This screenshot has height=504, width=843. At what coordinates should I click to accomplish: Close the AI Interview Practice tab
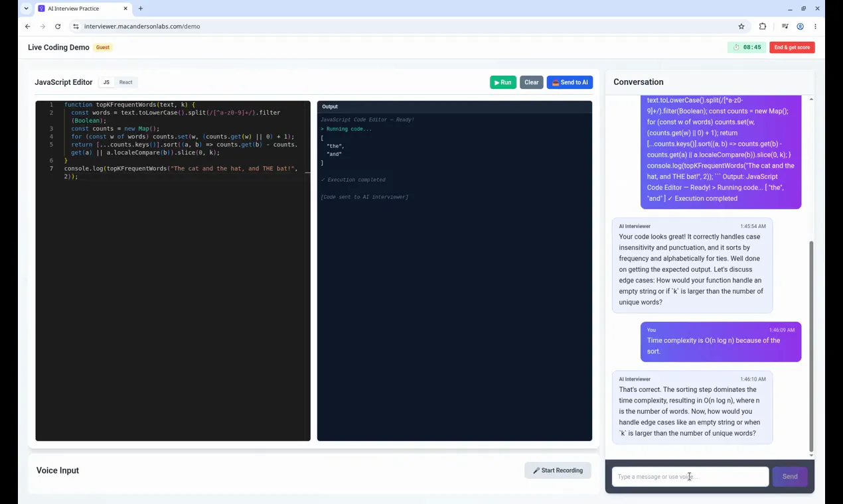(x=125, y=9)
